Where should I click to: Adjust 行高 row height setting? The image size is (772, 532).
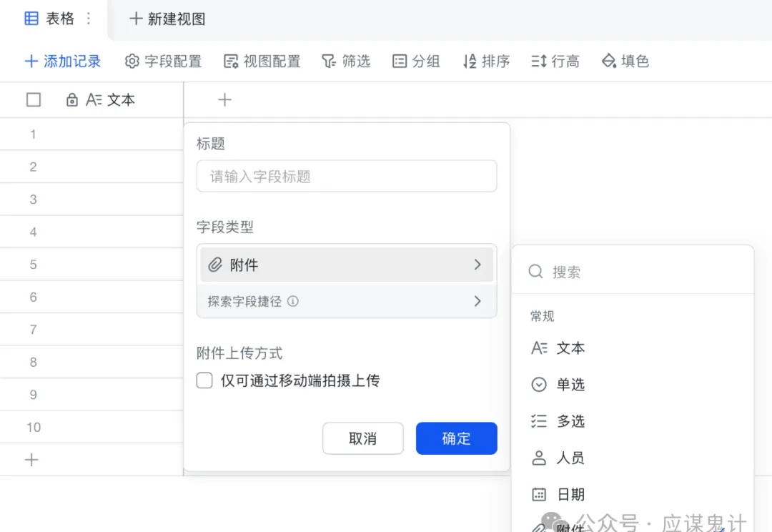click(x=555, y=61)
